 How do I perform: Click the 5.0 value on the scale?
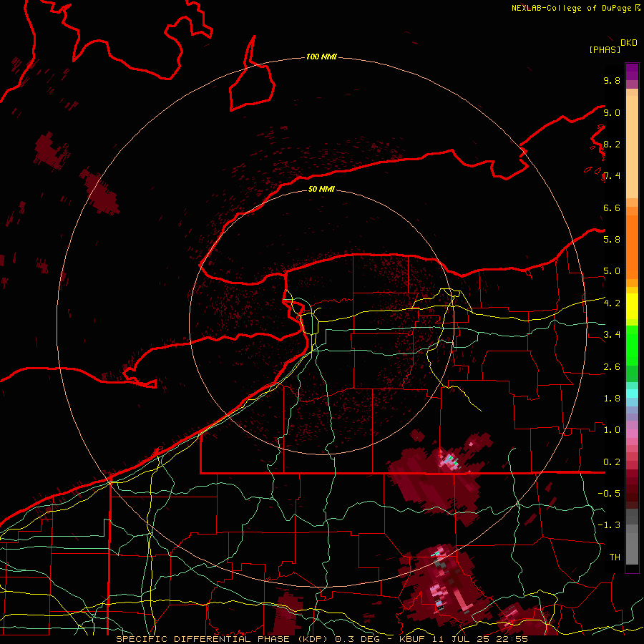coord(612,271)
